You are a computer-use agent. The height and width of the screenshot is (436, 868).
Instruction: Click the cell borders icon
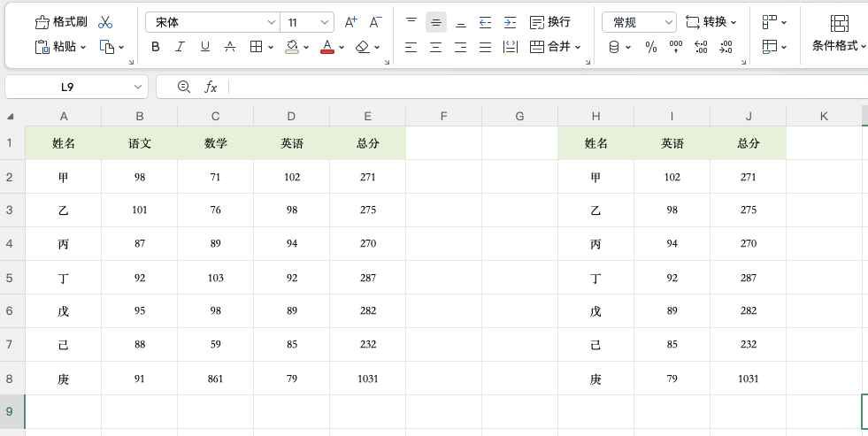pos(256,47)
